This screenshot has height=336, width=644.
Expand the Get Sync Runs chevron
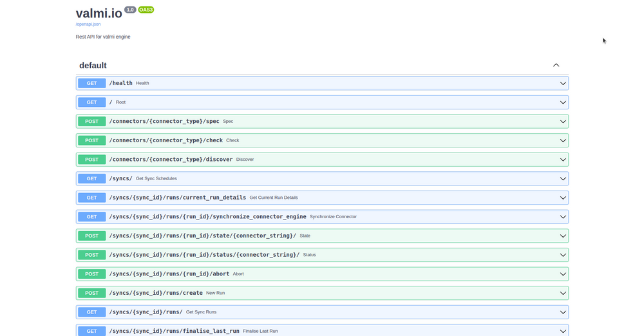pos(563,312)
